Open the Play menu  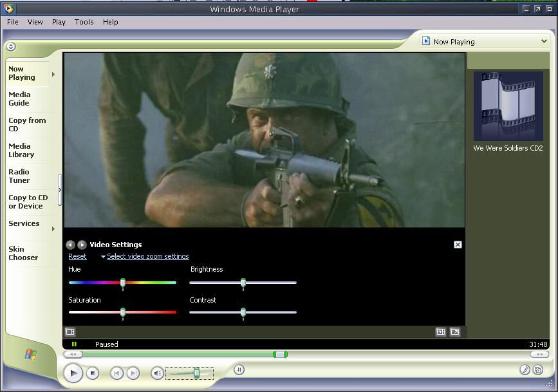point(59,22)
